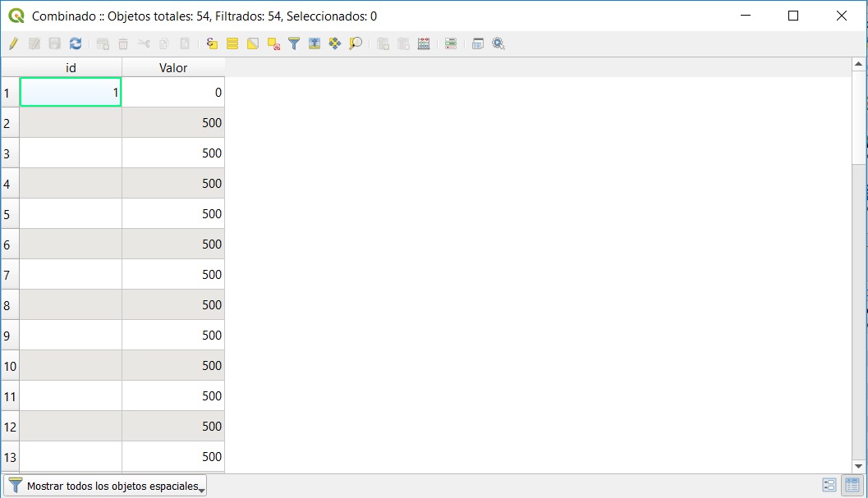868x498 pixels.
Task: Open select features by expression tool
Action: (212, 43)
